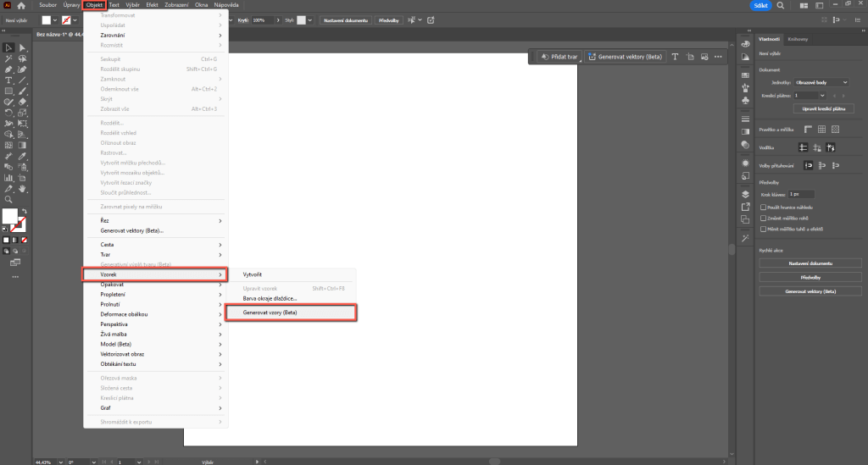
Task: Select the Gradient tool
Action: [x=22, y=146]
